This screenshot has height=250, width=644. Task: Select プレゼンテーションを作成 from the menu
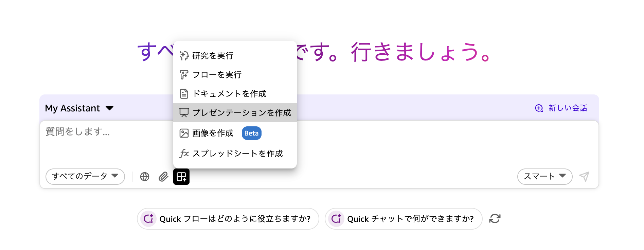pyautogui.click(x=242, y=112)
